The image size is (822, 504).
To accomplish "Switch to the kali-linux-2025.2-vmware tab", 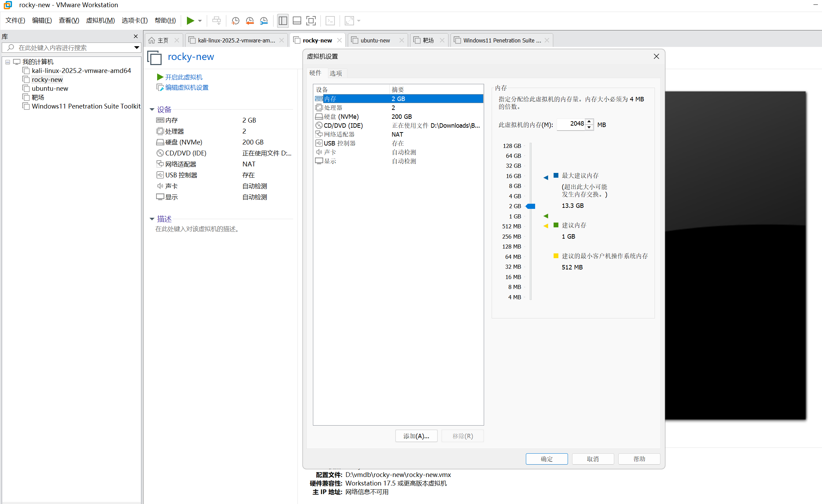I will (x=236, y=40).
